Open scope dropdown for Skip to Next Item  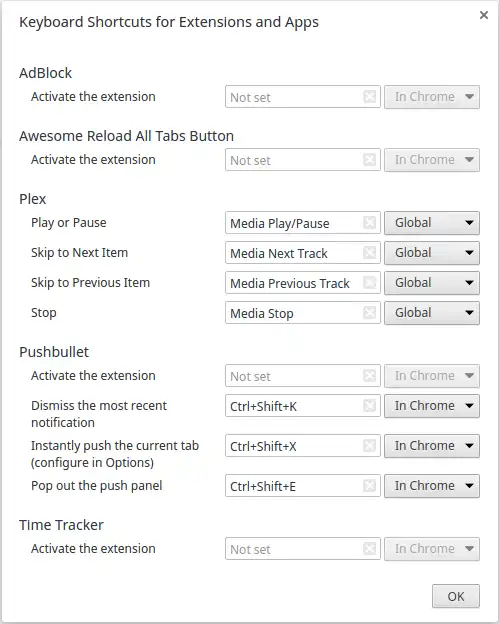point(432,253)
